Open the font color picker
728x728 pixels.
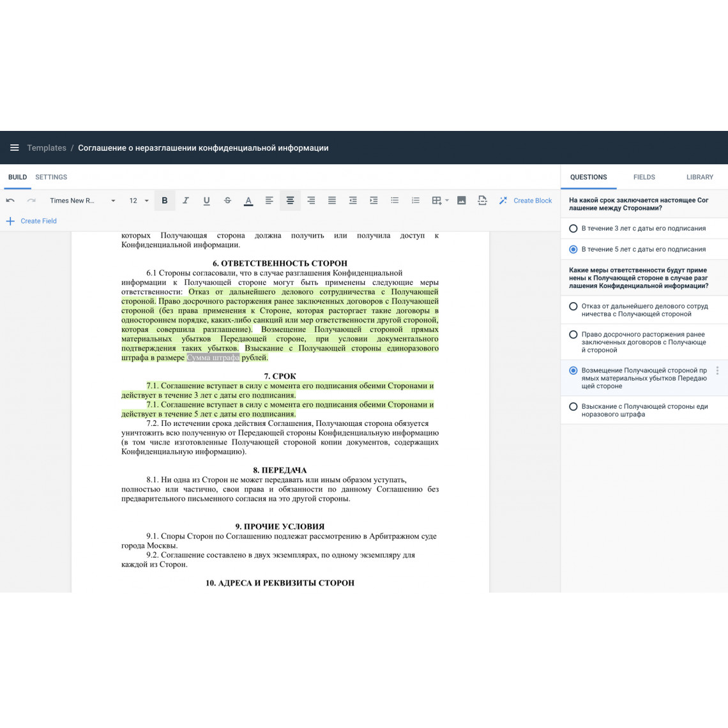[x=248, y=201]
